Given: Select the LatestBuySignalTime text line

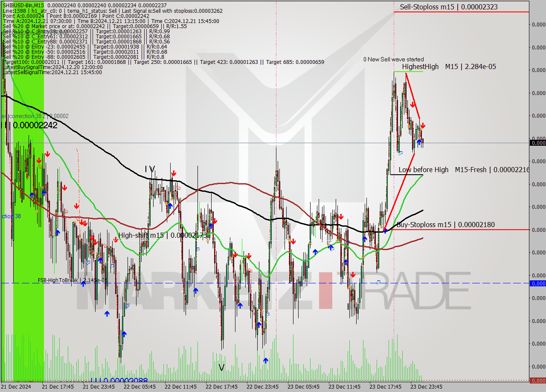Looking at the screenshot, I should tap(52, 67).
